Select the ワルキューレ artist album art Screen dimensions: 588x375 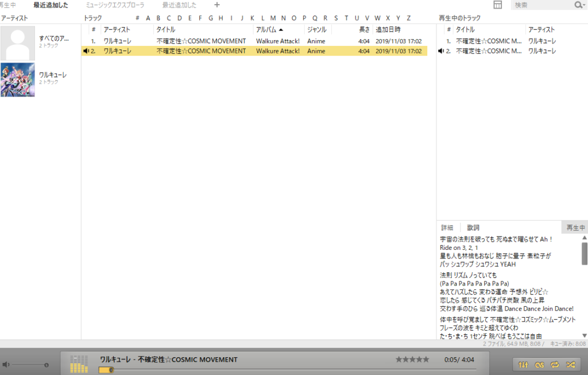pyautogui.click(x=18, y=80)
